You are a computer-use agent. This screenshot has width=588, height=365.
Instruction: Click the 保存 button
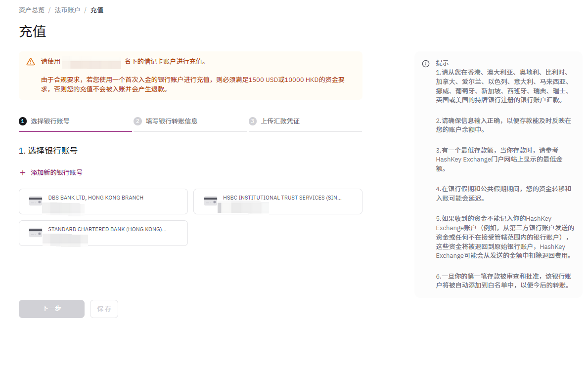(104, 309)
